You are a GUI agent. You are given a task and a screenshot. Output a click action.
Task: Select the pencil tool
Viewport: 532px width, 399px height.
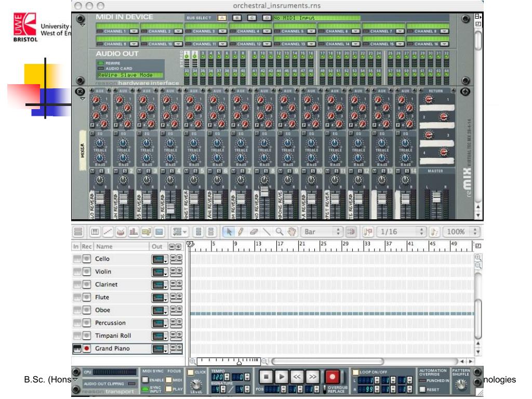click(x=241, y=232)
